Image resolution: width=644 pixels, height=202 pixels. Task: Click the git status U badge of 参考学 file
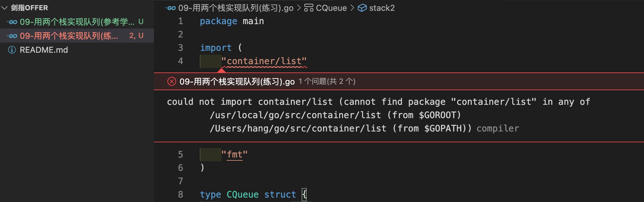coord(141,22)
